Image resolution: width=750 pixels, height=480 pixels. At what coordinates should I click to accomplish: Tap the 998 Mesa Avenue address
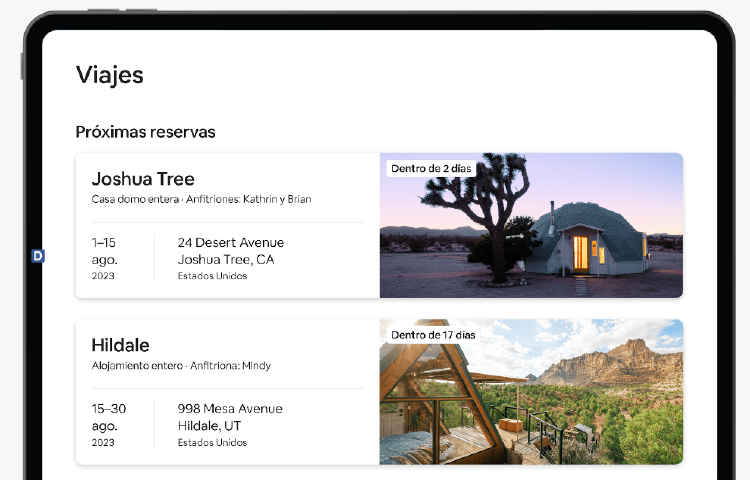[x=230, y=409]
